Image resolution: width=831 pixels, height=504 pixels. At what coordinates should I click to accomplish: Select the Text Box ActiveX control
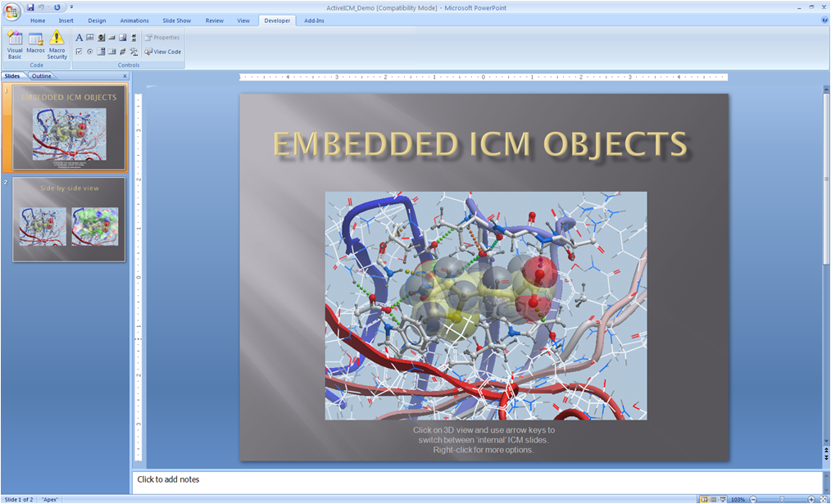(x=90, y=38)
